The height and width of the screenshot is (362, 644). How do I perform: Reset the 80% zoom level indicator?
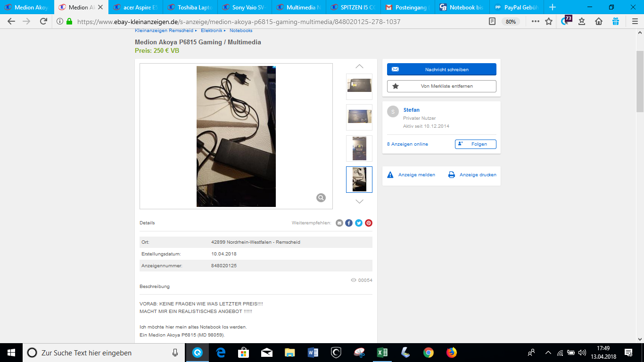point(510,22)
